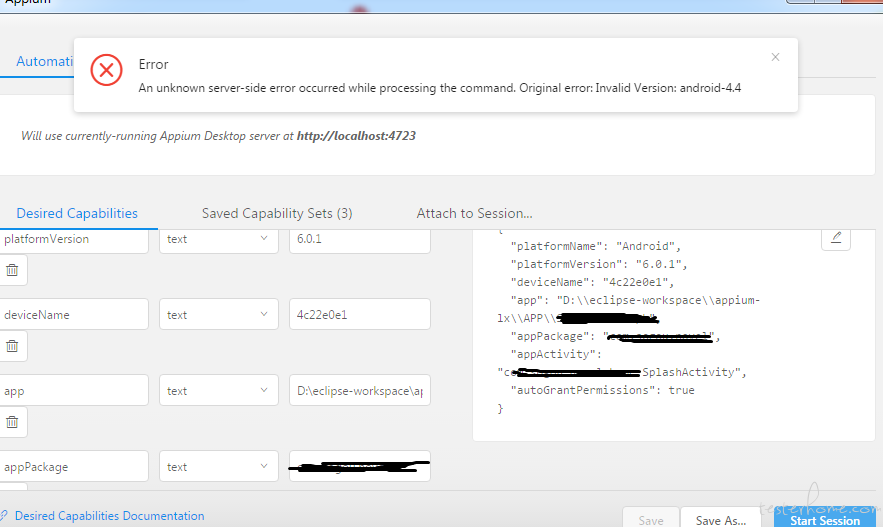Open Saved Capability Sets (3) tab

coord(277,213)
